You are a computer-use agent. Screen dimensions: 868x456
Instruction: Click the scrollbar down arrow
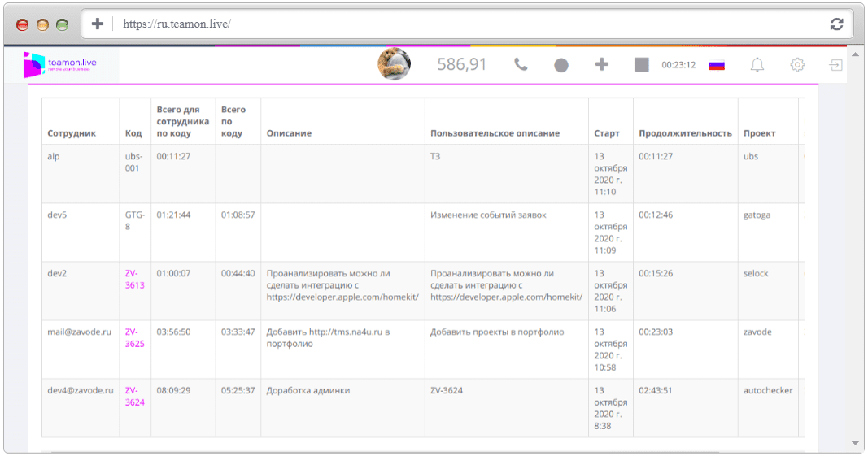click(855, 443)
